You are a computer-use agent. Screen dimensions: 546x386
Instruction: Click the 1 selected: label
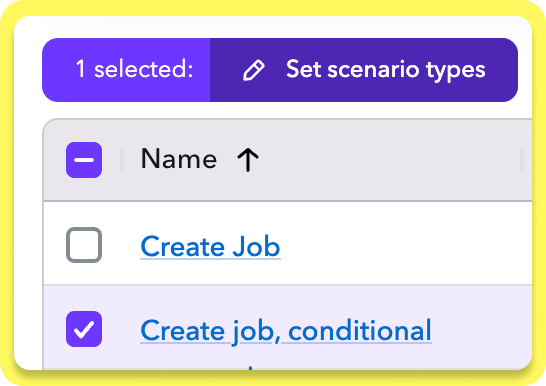tap(134, 69)
